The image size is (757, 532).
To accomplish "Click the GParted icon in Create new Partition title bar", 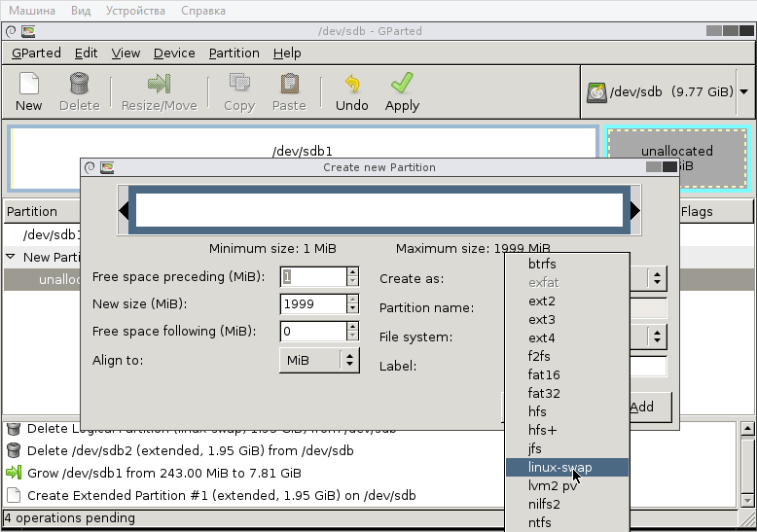I will [107, 167].
